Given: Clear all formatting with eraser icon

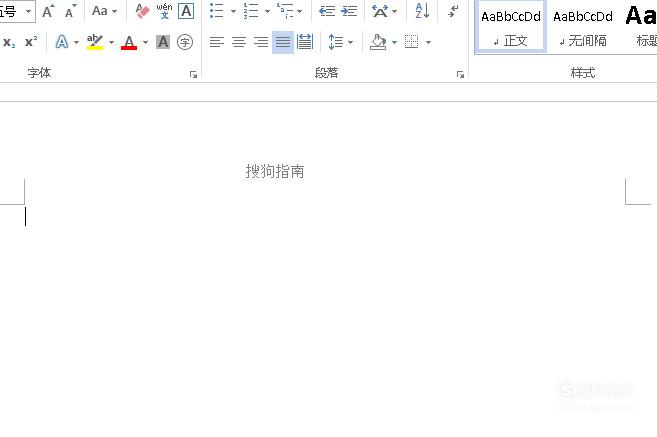Looking at the screenshot, I should (142, 11).
